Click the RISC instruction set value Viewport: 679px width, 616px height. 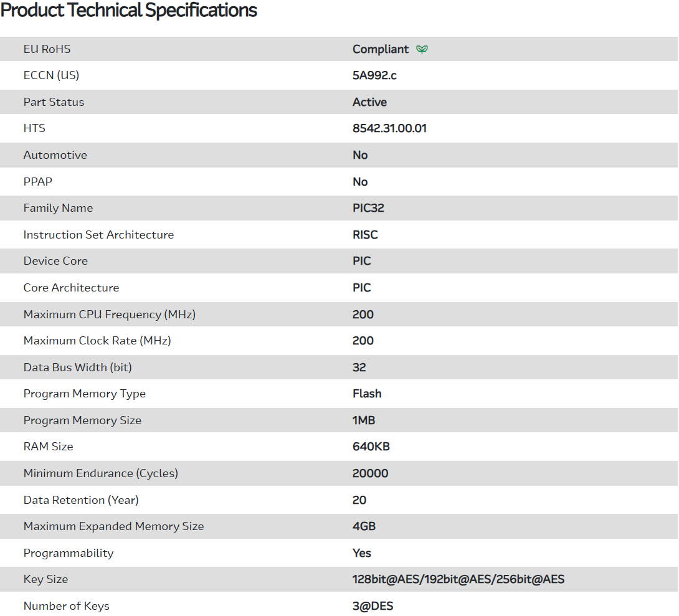[x=365, y=235]
